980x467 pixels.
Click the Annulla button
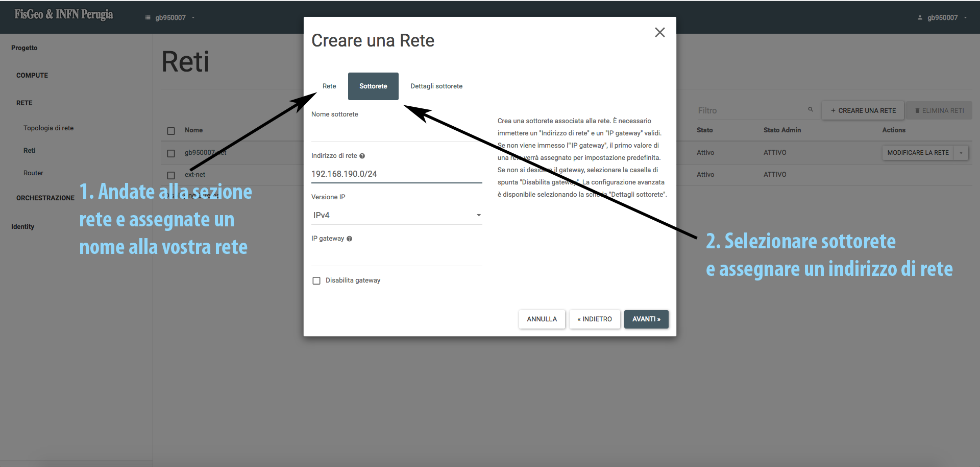click(542, 319)
